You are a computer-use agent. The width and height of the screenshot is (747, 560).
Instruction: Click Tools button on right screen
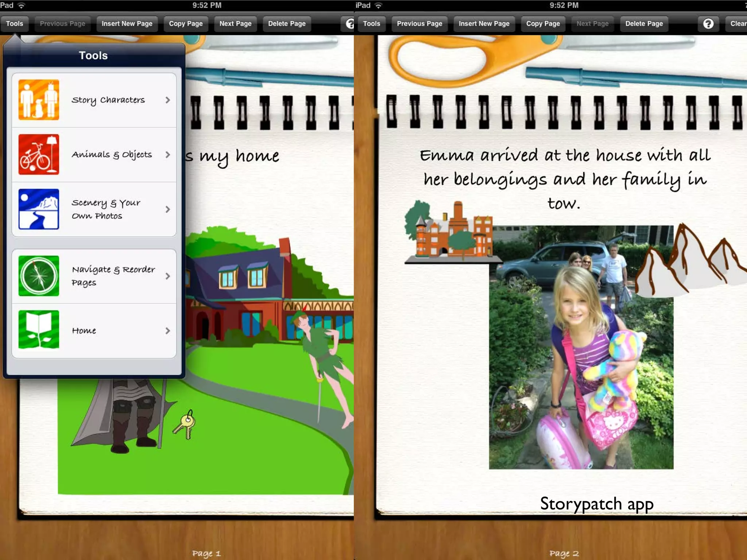pos(371,24)
